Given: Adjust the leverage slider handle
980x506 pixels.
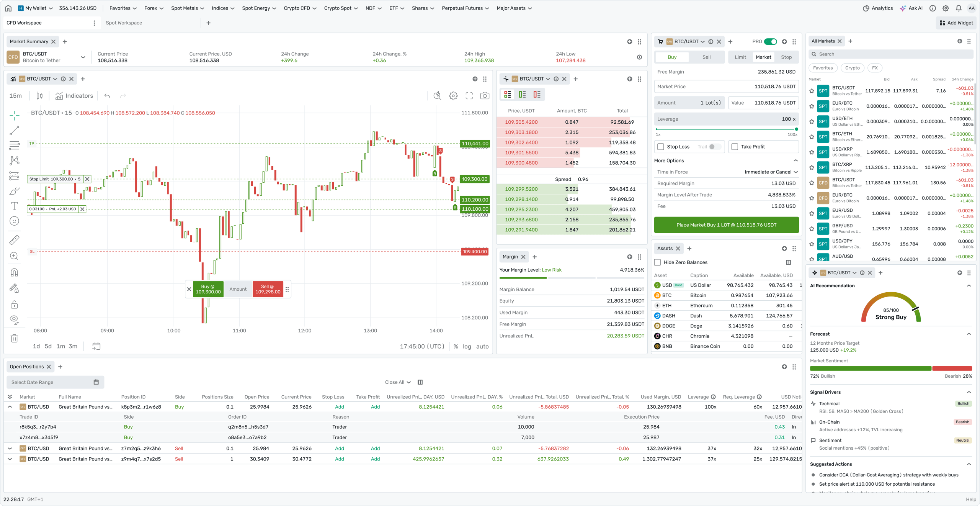Looking at the screenshot, I should [796, 129].
